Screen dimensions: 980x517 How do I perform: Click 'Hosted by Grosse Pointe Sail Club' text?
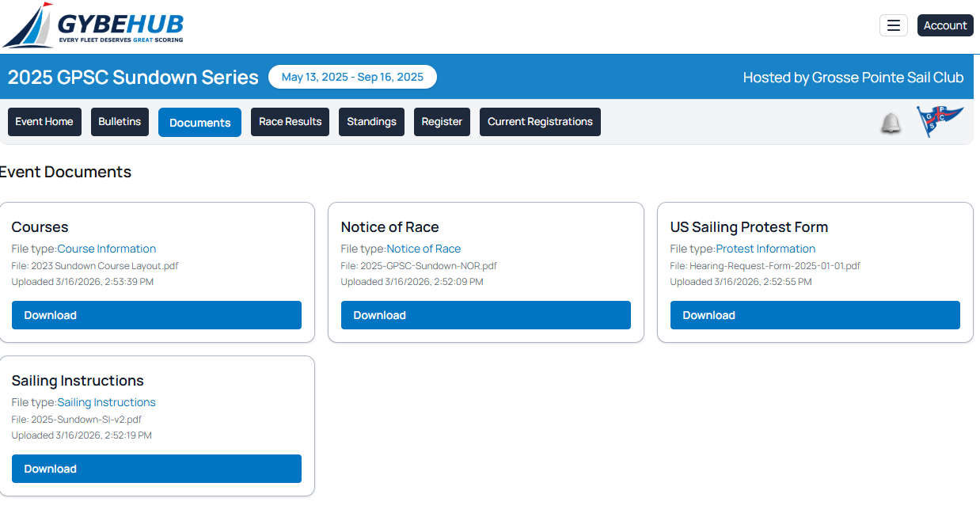(x=853, y=78)
